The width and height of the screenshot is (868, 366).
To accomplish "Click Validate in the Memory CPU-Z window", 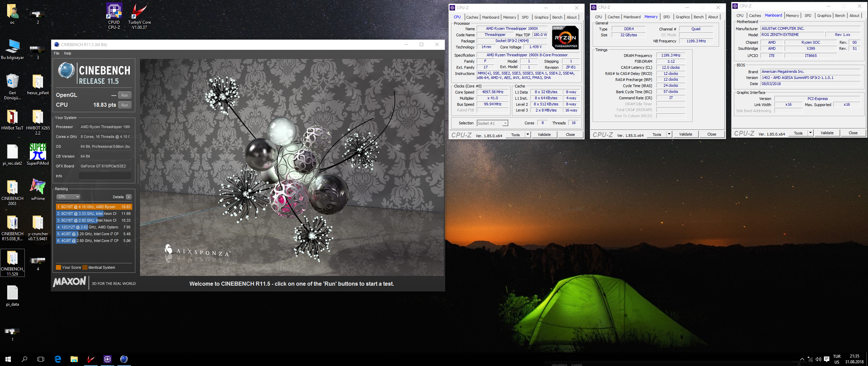I will (x=686, y=135).
